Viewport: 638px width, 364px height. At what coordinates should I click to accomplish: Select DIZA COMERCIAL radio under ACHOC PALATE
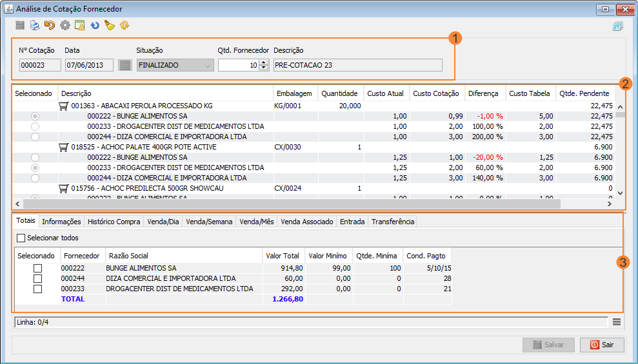pos(35,178)
